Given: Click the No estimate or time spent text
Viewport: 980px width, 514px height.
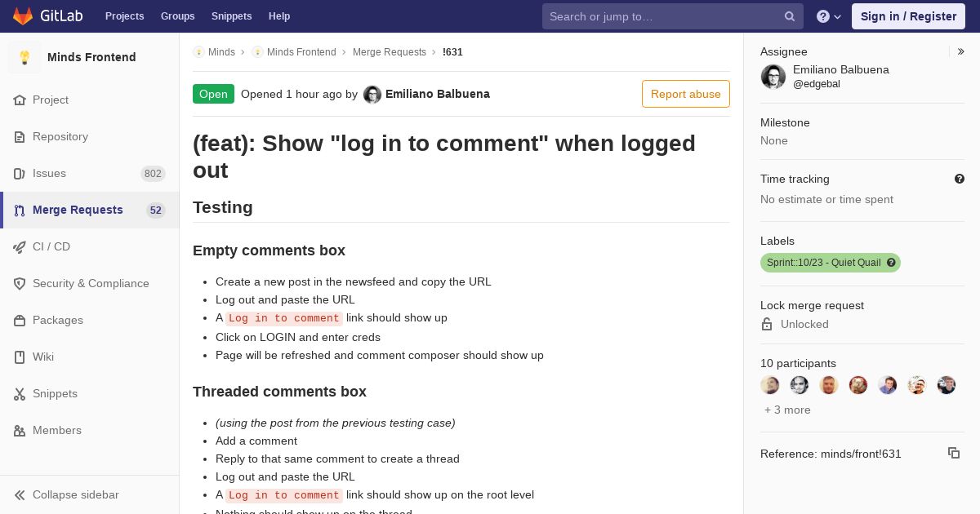Looking at the screenshot, I should coord(826,199).
